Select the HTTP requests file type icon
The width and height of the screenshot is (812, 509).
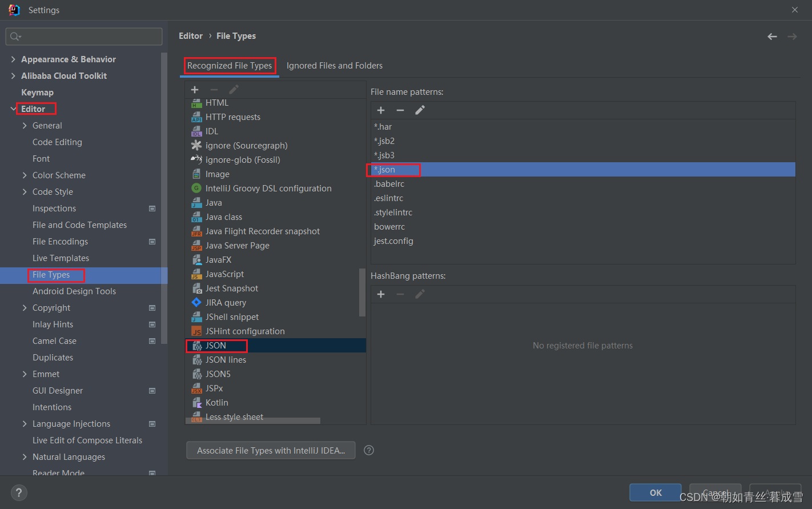[x=196, y=117]
